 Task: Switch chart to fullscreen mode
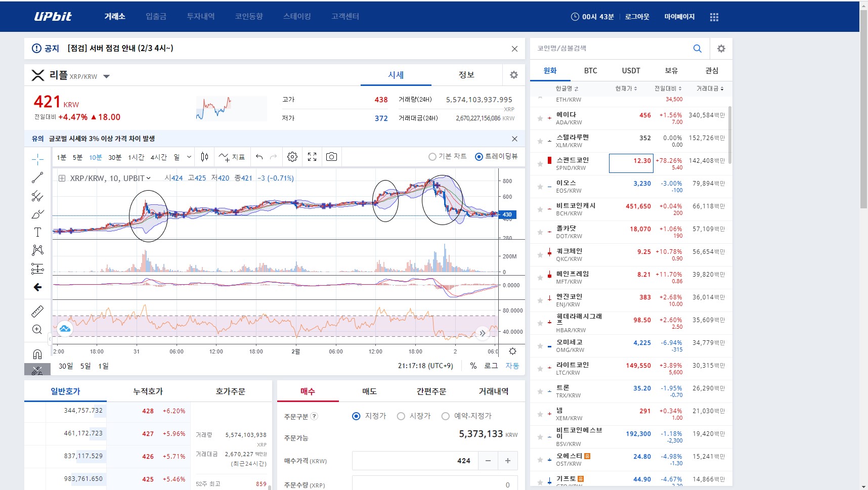tap(312, 157)
